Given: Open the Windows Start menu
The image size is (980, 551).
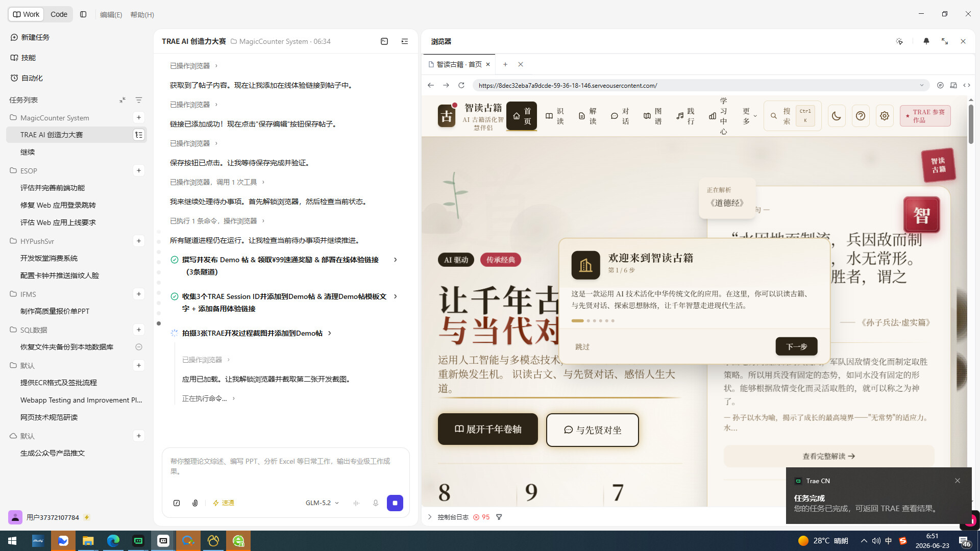Looking at the screenshot, I should pos(12,540).
